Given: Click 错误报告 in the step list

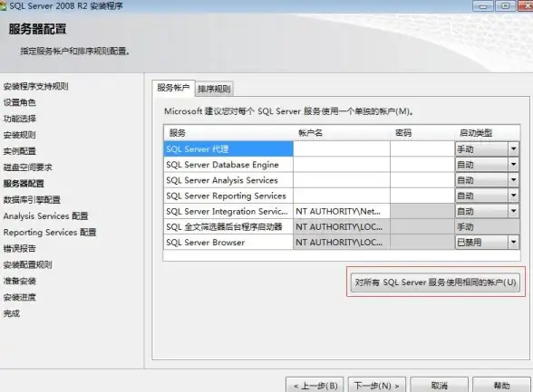Looking at the screenshot, I should tap(19, 248).
